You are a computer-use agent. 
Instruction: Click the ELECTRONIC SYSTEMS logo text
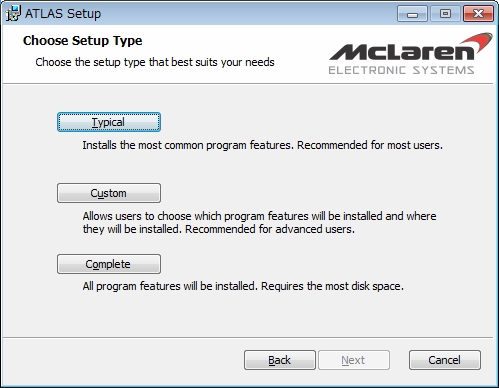[401, 70]
